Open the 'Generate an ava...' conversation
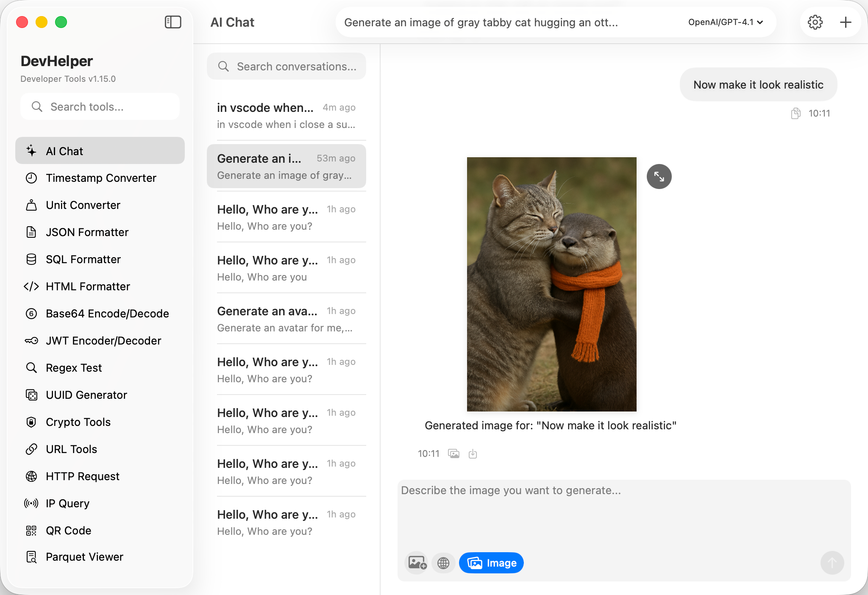 (286, 319)
